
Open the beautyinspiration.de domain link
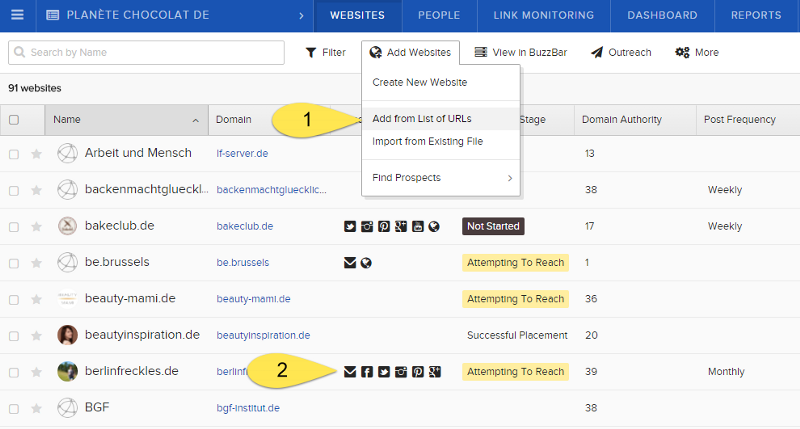263,336
